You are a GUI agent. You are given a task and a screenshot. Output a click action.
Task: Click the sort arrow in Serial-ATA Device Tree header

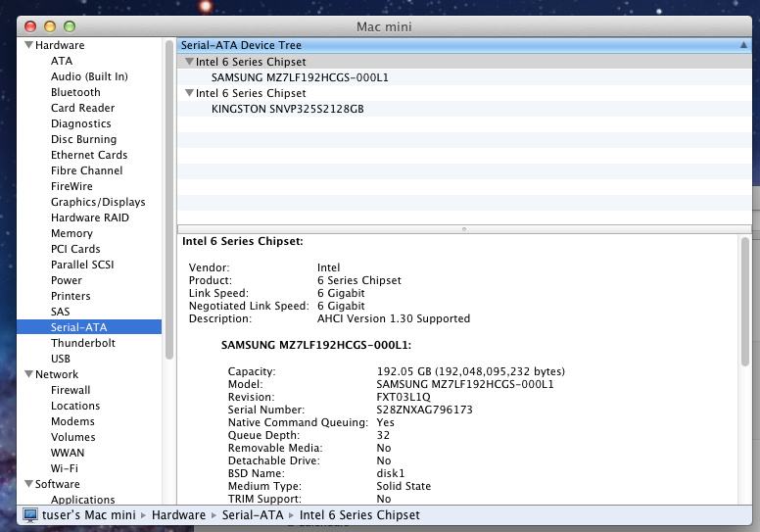pos(743,45)
